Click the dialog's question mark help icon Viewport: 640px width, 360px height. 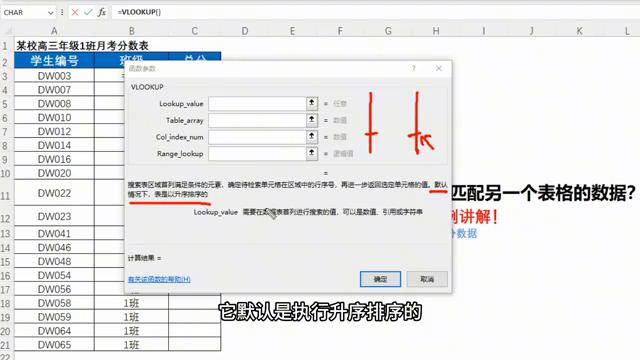(413, 68)
